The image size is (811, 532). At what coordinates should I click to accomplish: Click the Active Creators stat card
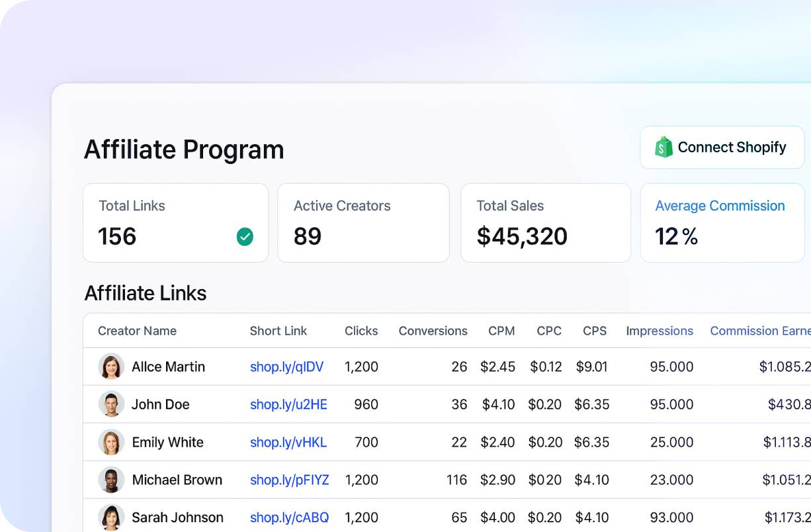click(x=363, y=223)
